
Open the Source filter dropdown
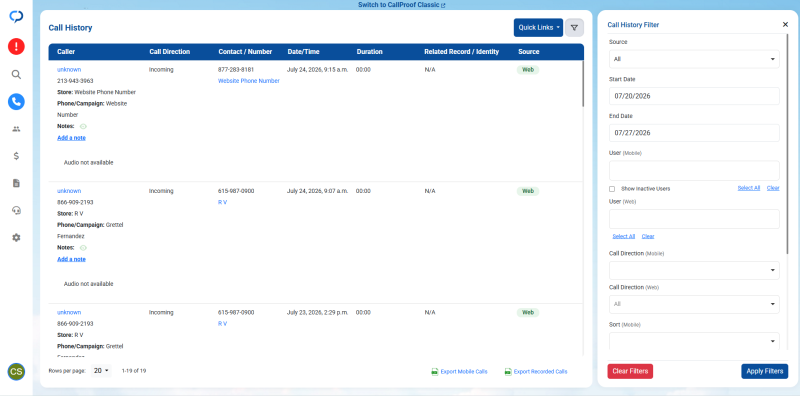(x=694, y=59)
